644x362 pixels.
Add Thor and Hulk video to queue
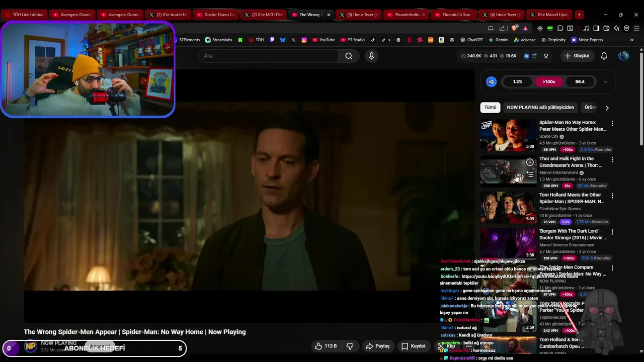(530, 174)
